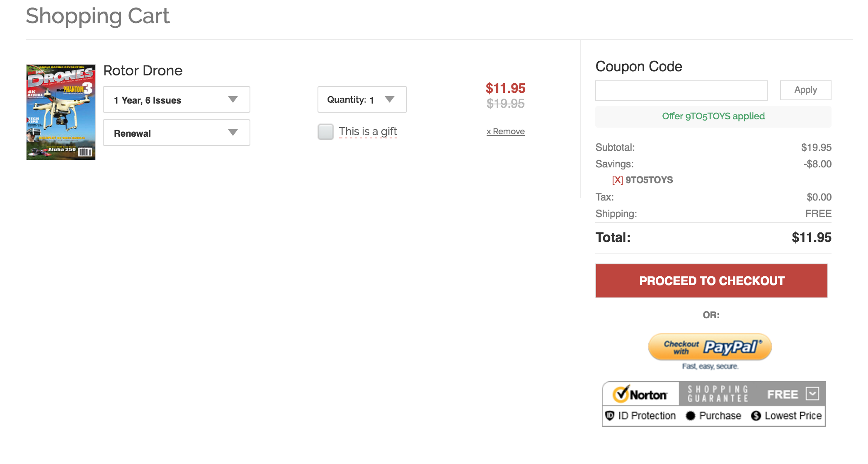
Task: Click the Rotor Drone magazine cover thumbnail
Action: pyautogui.click(x=61, y=112)
